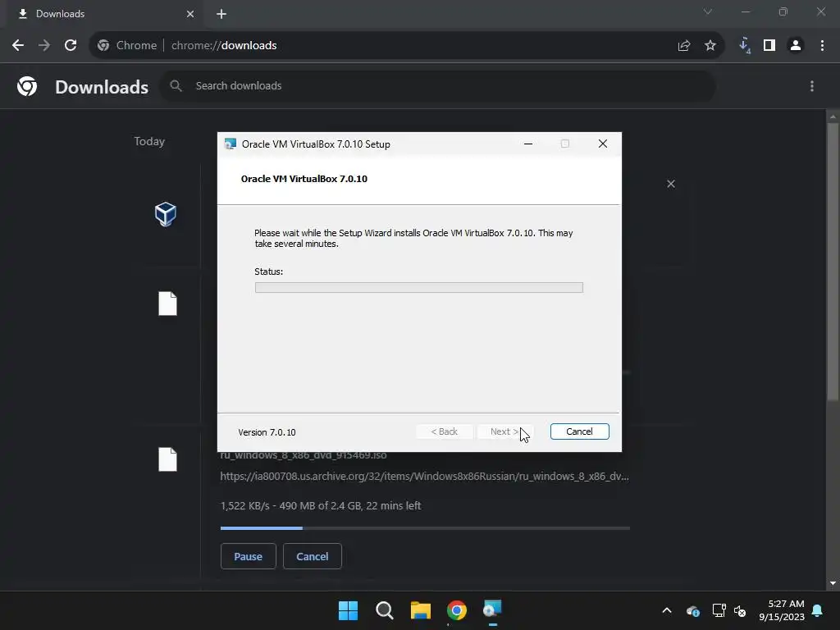Viewport: 840px width, 630px height.
Task: Open the clock and date panel
Action: (782, 610)
